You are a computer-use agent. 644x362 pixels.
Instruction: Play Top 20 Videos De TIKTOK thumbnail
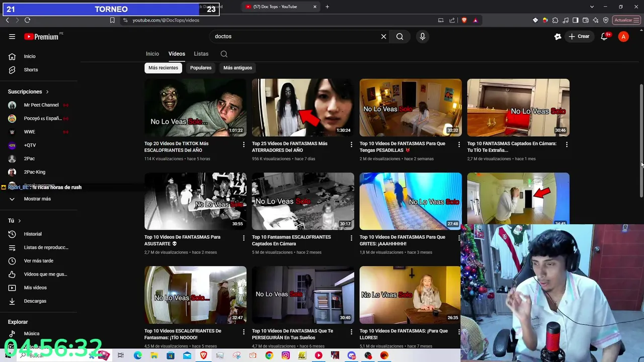pyautogui.click(x=195, y=108)
